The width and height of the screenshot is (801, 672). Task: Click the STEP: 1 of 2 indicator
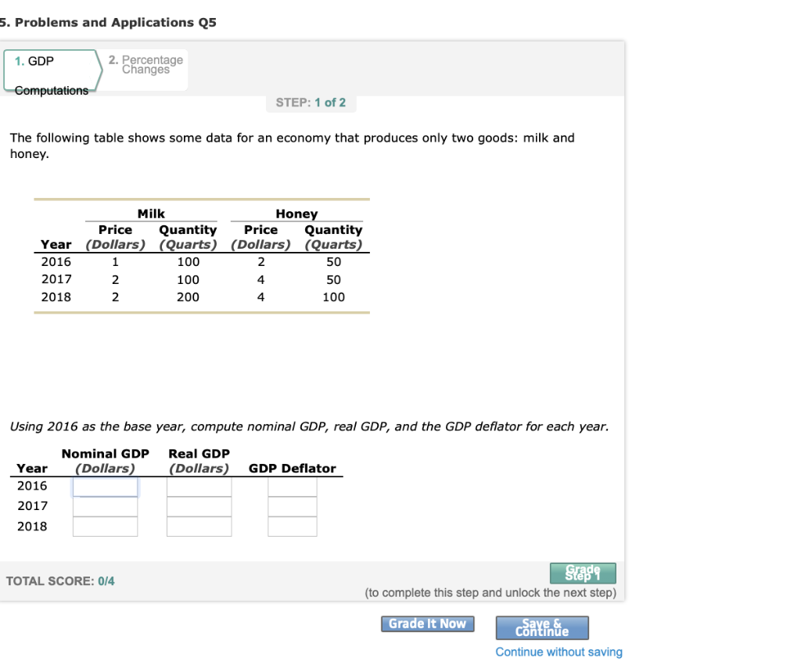point(311,102)
